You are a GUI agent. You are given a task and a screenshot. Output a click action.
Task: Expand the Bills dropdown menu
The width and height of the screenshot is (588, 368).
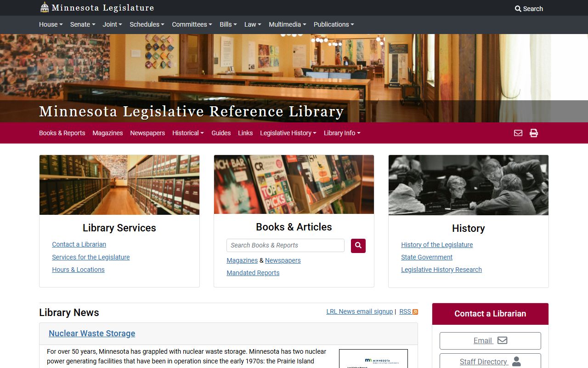pos(228,24)
